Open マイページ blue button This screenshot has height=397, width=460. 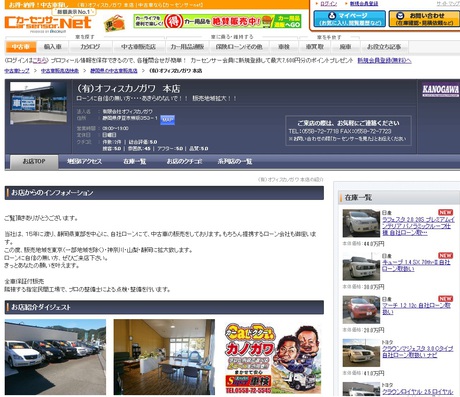click(350, 19)
